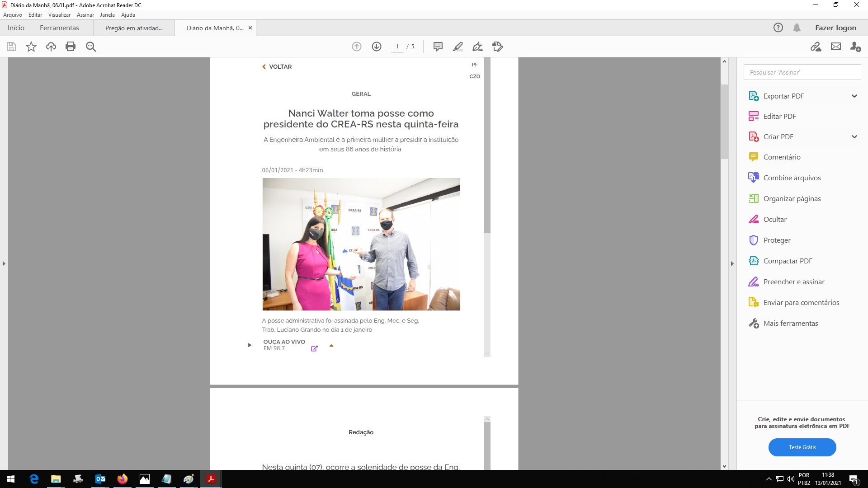
Task: Click the print file icon
Action: 71,47
